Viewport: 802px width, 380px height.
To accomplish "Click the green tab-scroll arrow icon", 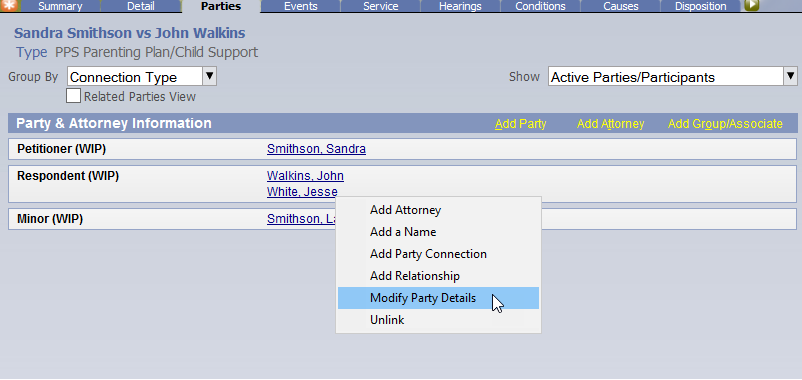I will (x=752, y=5).
